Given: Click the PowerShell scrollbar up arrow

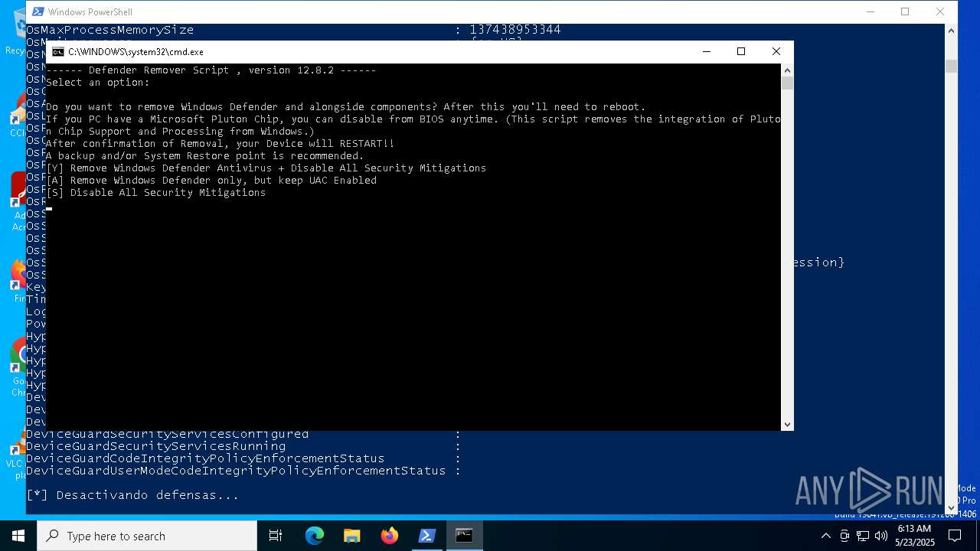Looking at the screenshot, I should tap(951, 31).
